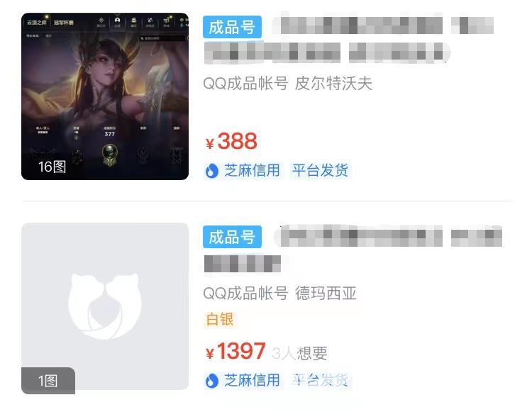Tap the 平台发货 tag under ¥388

click(x=321, y=170)
